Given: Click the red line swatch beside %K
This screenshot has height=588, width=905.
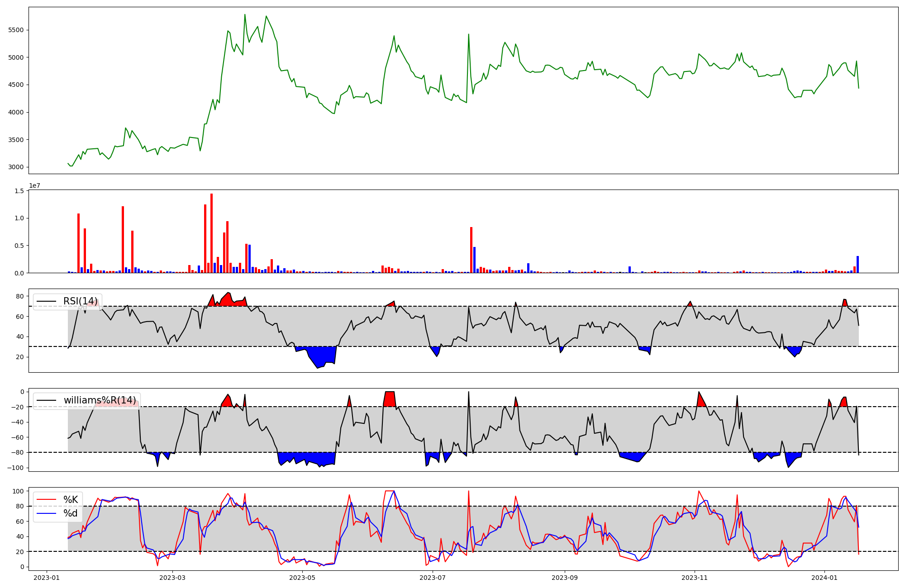Looking at the screenshot, I should 46,500.
